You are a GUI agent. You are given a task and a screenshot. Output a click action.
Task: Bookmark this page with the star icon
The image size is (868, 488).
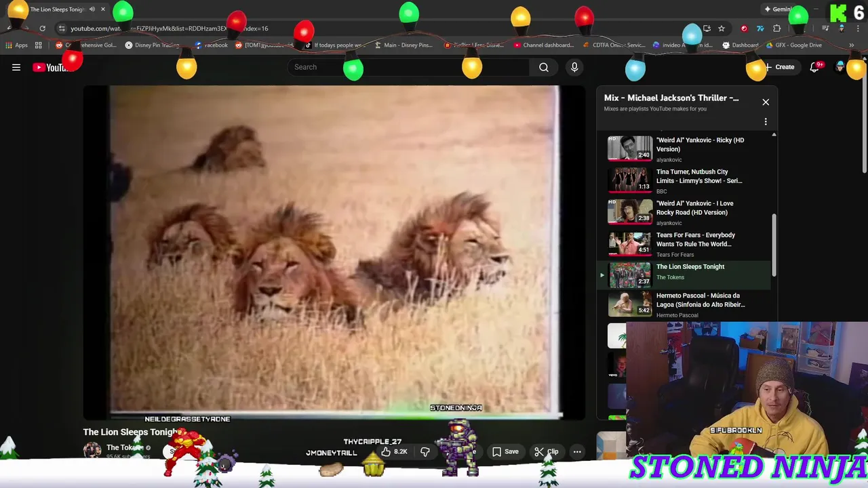click(x=722, y=28)
